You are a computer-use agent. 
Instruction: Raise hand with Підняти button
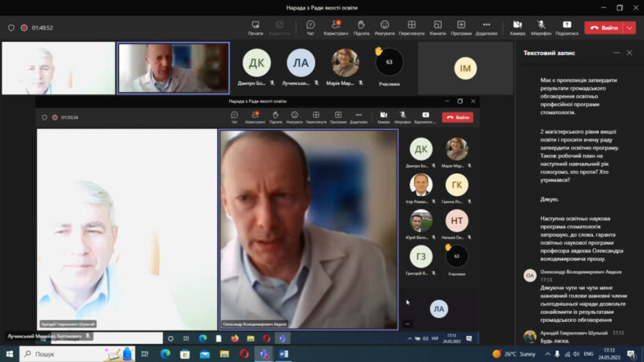[x=361, y=28]
